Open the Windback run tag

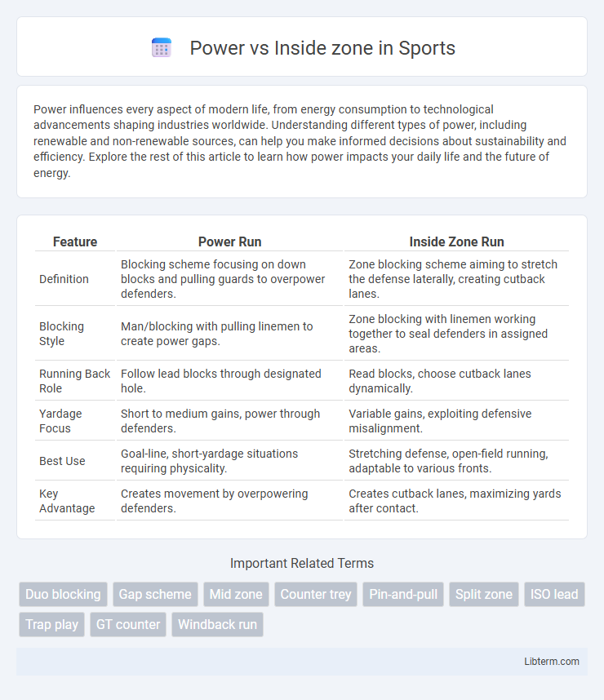(x=218, y=624)
